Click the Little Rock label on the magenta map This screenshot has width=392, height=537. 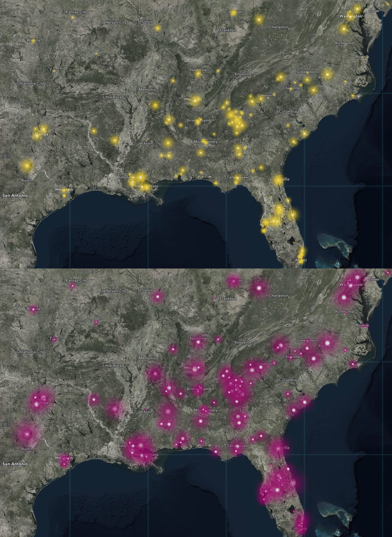click(x=112, y=365)
